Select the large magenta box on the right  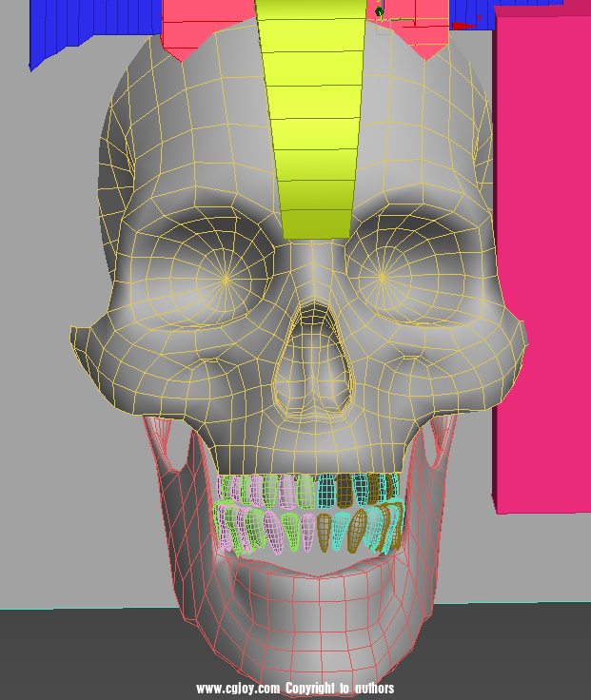pos(541,238)
